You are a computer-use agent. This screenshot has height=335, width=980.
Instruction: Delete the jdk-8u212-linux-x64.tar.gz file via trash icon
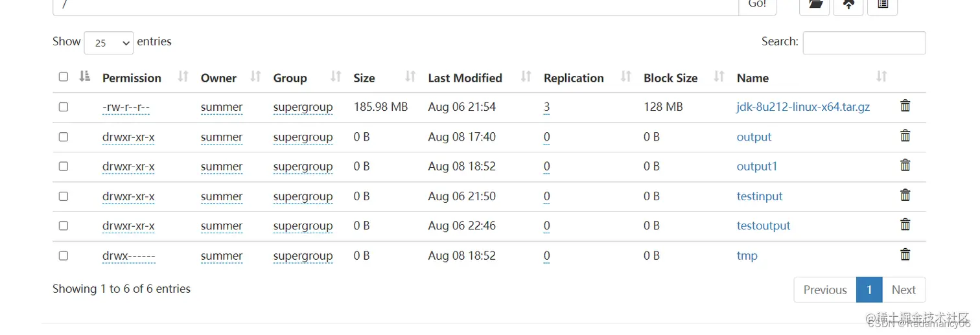905,106
